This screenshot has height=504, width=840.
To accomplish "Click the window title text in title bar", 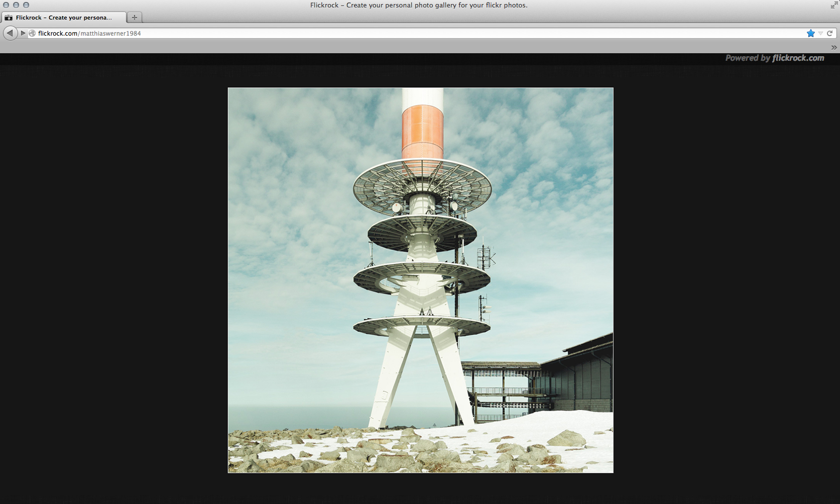I will point(419,5).
